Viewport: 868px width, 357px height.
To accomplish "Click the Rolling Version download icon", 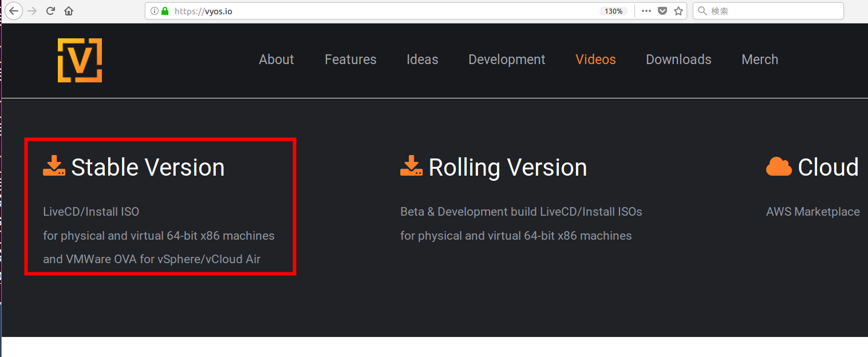I will [412, 166].
